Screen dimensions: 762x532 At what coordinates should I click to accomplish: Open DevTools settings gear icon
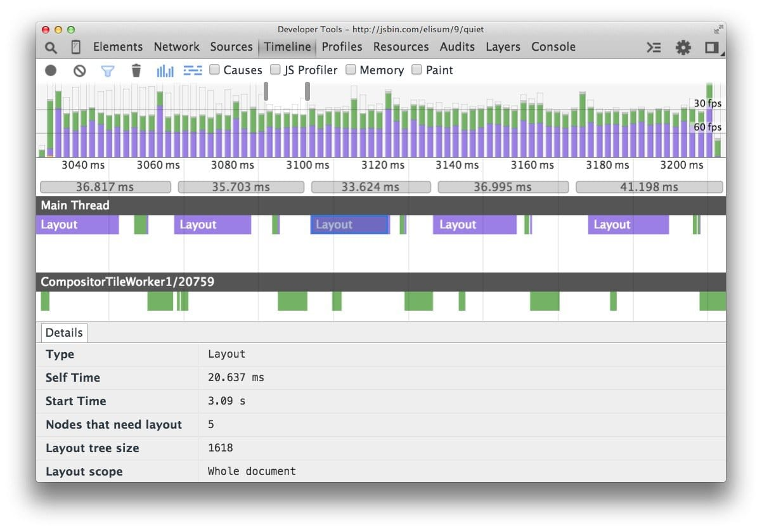coord(683,48)
